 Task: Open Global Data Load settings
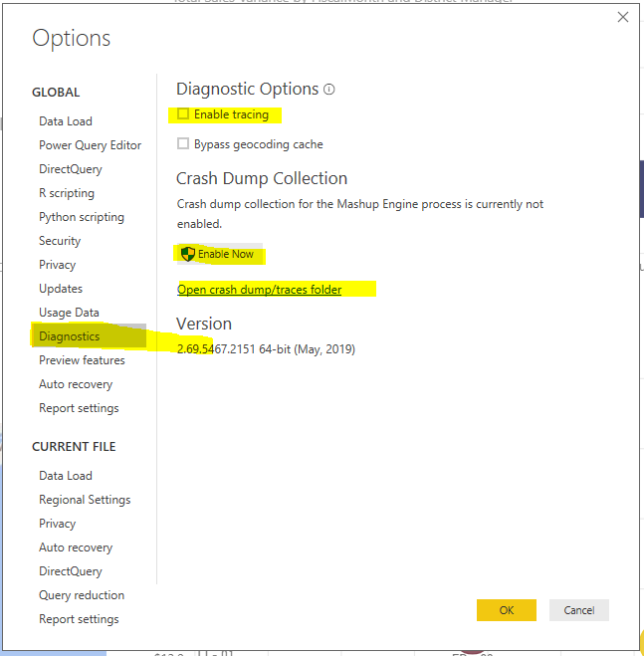(x=66, y=121)
